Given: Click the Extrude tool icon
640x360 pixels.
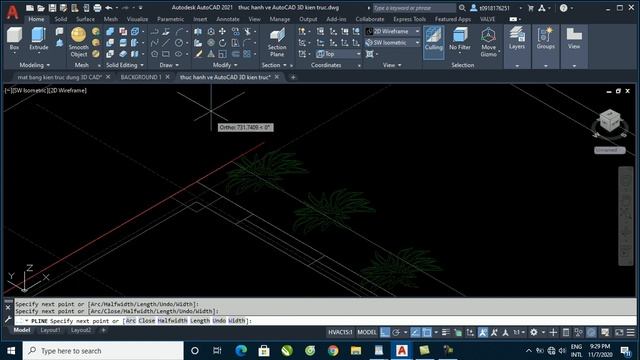Looking at the screenshot, I should (38, 35).
